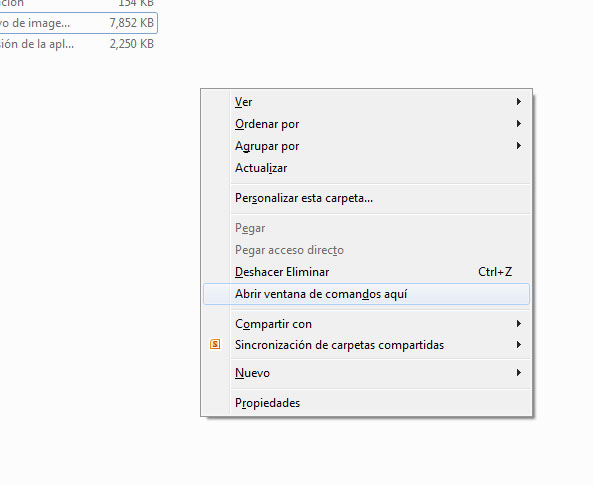Expand the Compartir con arrow
Image resolution: width=593 pixels, height=485 pixels.
point(519,324)
